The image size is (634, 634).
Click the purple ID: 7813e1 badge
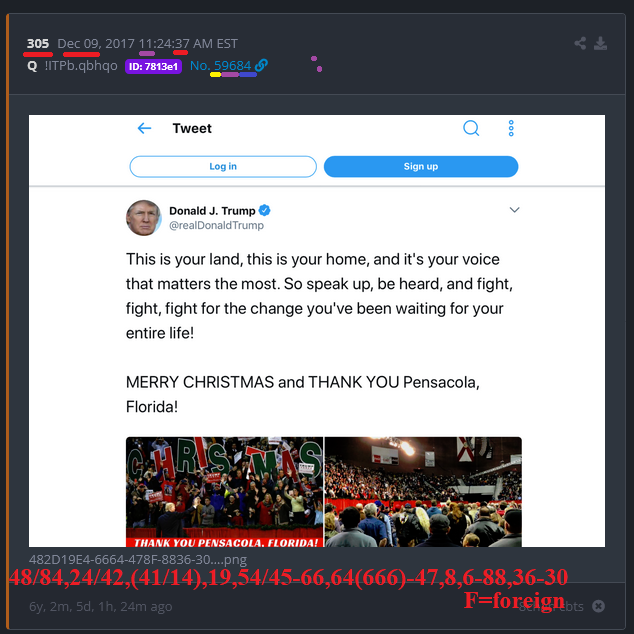(153, 66)
